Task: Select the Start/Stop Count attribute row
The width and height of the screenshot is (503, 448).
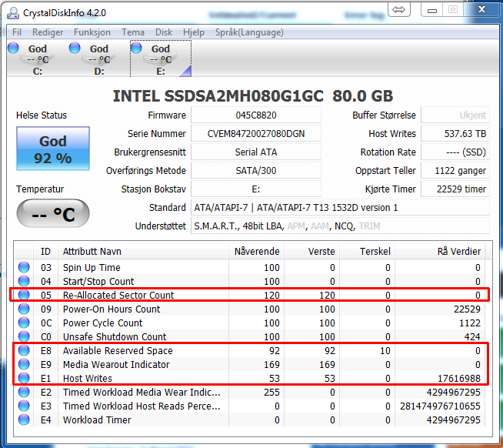Action: [250, 281]
